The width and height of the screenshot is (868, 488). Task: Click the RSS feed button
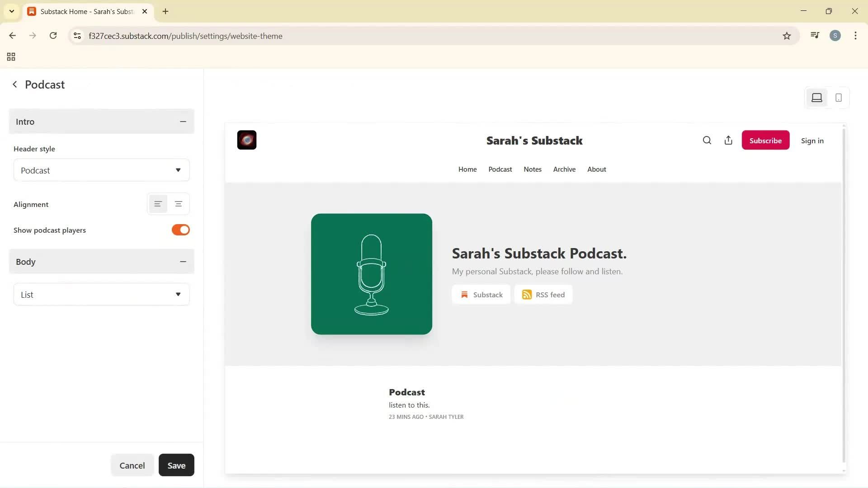click(543, 295)
